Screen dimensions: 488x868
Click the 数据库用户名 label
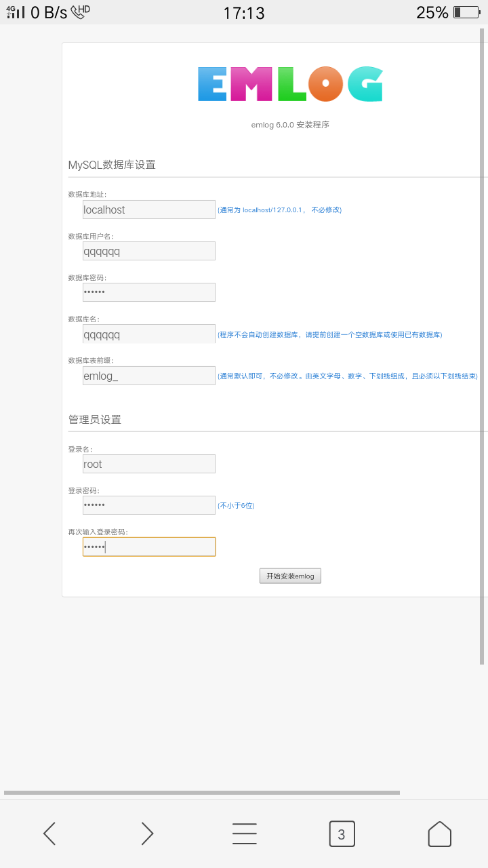click(x=91, y=236)
